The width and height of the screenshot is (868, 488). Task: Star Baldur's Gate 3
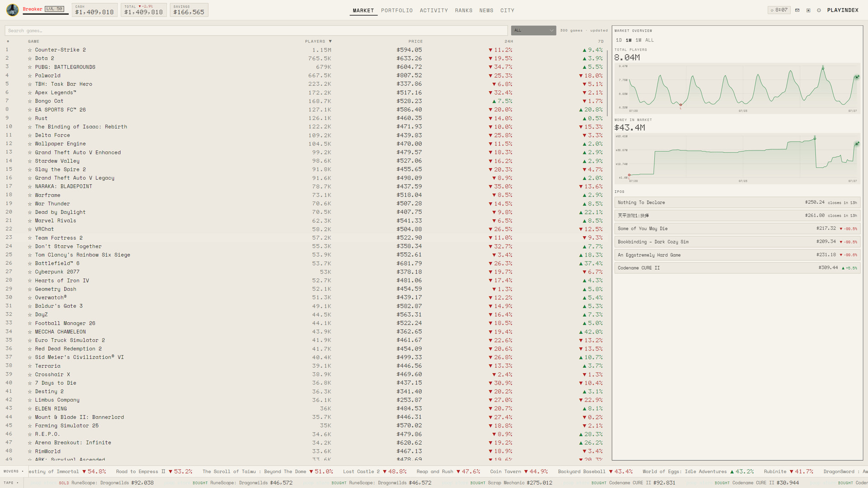(x=30, y=306)
